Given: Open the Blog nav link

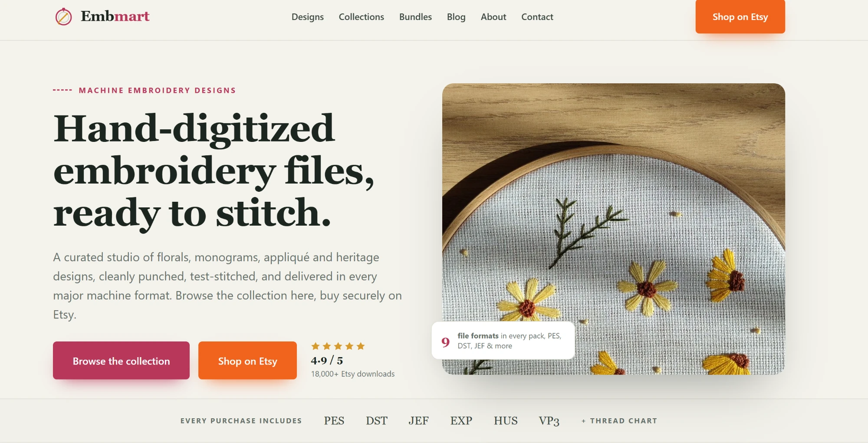Looking at the screenshot, I should coord(456,17).
